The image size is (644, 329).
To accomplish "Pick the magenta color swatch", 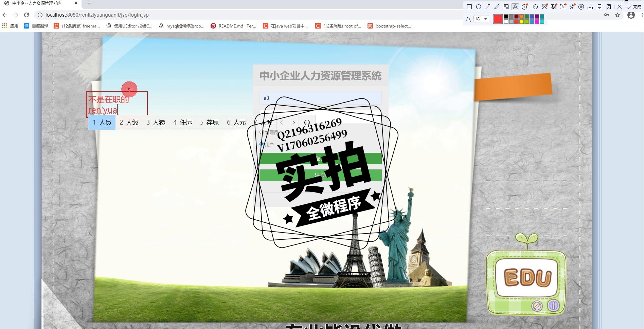I will coord(537,22).
